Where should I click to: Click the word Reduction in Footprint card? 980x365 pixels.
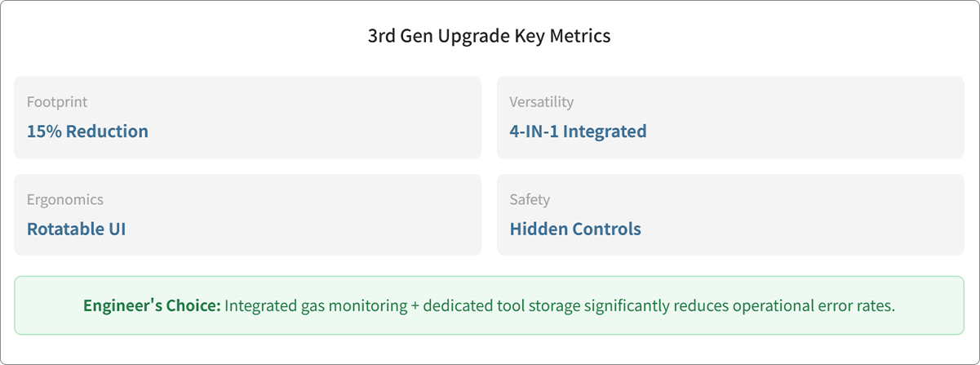(x=107, y=131)
